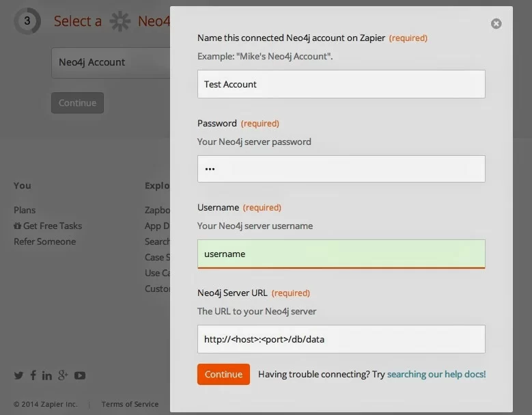532x415 pixels.
Task: Click the Neo4j logo icon in heading
Action: click(120, 21)
